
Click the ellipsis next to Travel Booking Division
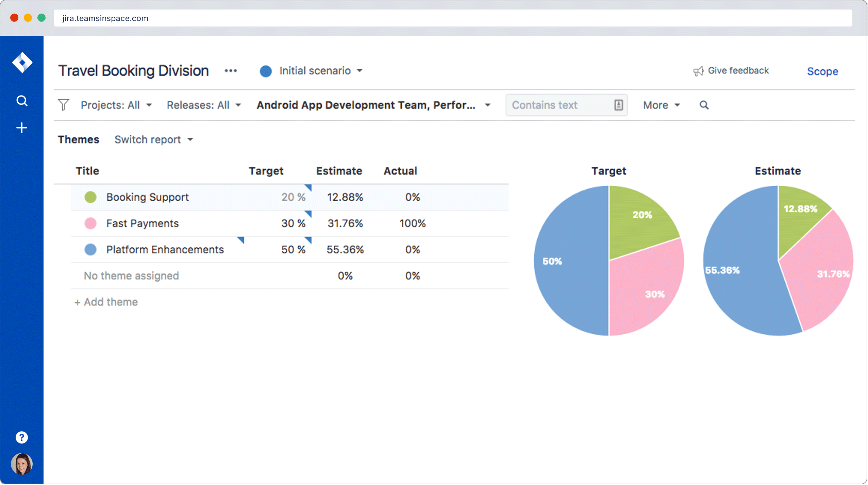[x=231, y=71]
